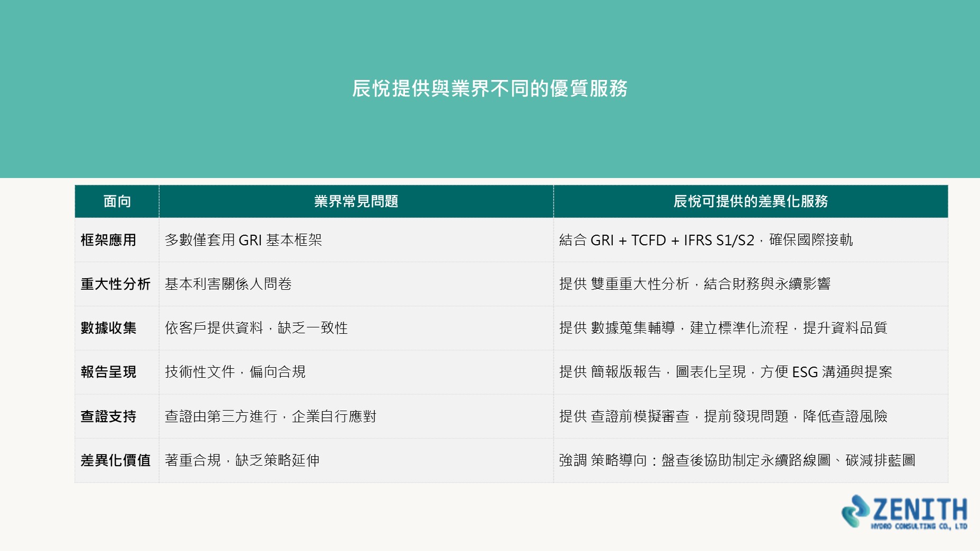Click the cell 依客戶提供資料，缺乏一致性
The image size is (980, 551).
356,328
